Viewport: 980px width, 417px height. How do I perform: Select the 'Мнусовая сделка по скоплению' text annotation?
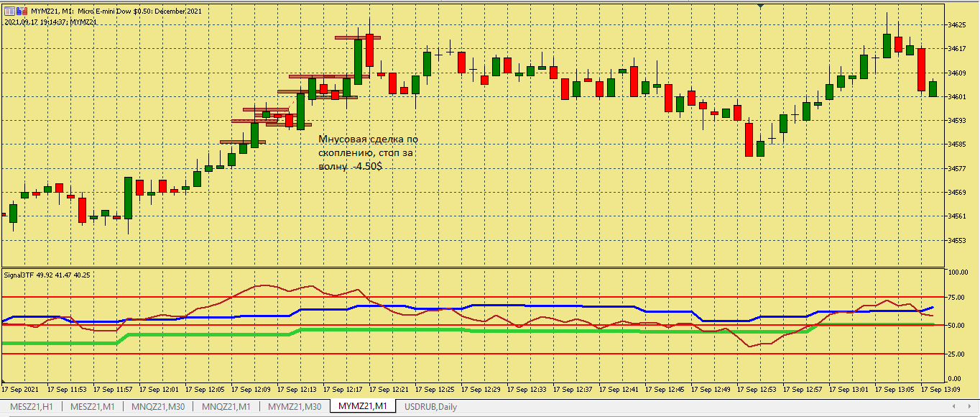click(x=368, y=152)
